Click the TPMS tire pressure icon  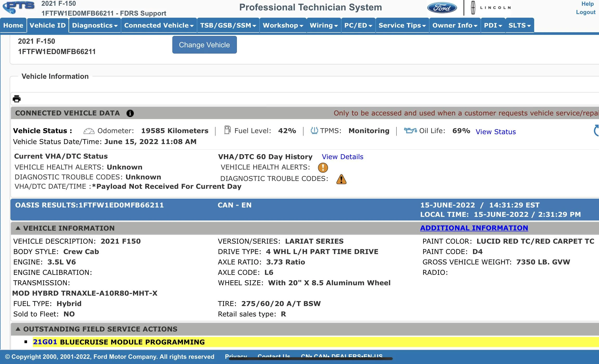[x=314, y=131]
